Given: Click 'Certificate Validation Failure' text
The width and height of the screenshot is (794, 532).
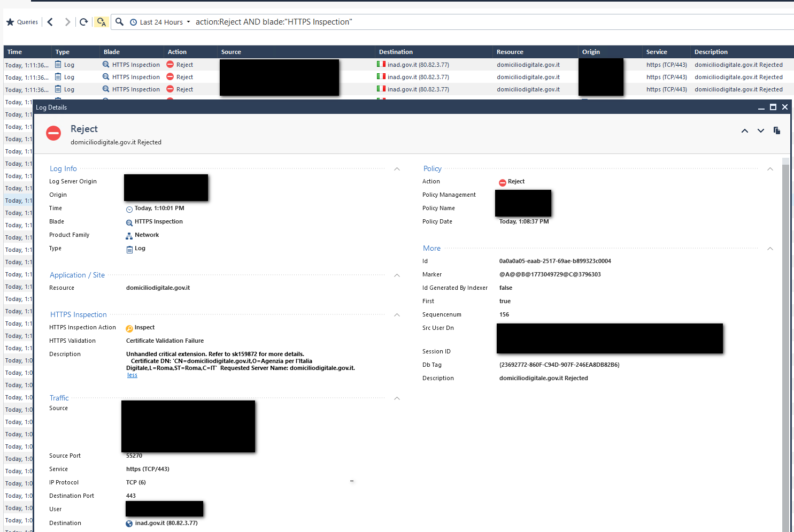Looking at the screenshot, I should pos(165,341).
